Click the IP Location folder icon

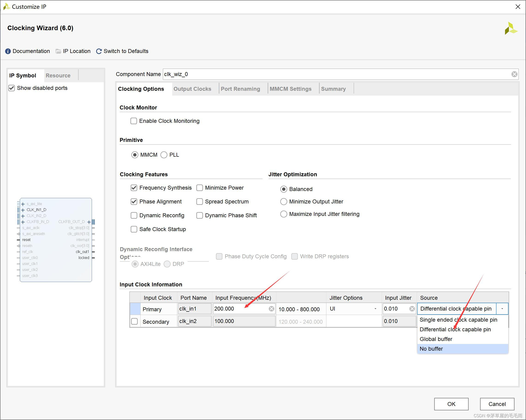coord(58,51)
